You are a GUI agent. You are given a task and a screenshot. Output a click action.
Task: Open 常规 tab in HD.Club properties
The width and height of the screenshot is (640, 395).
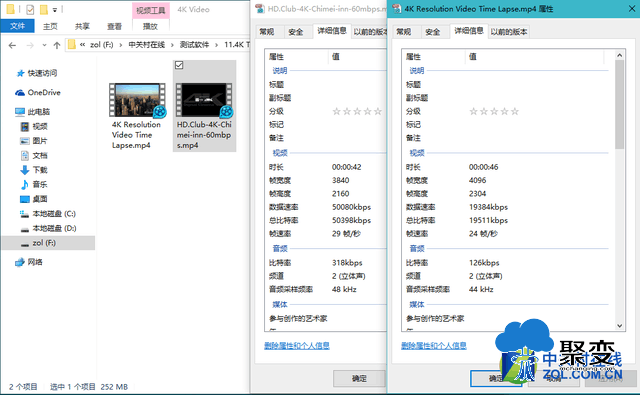(x=267, y=32)
